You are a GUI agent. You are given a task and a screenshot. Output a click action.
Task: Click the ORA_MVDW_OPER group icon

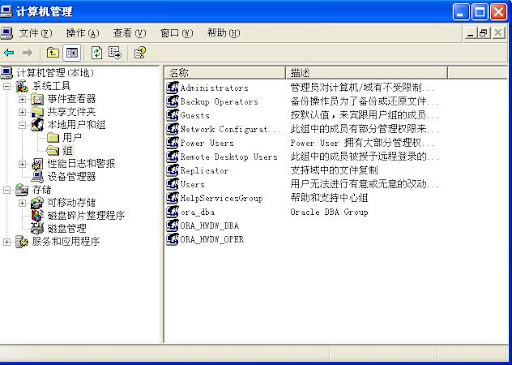[x=172, y=239]
